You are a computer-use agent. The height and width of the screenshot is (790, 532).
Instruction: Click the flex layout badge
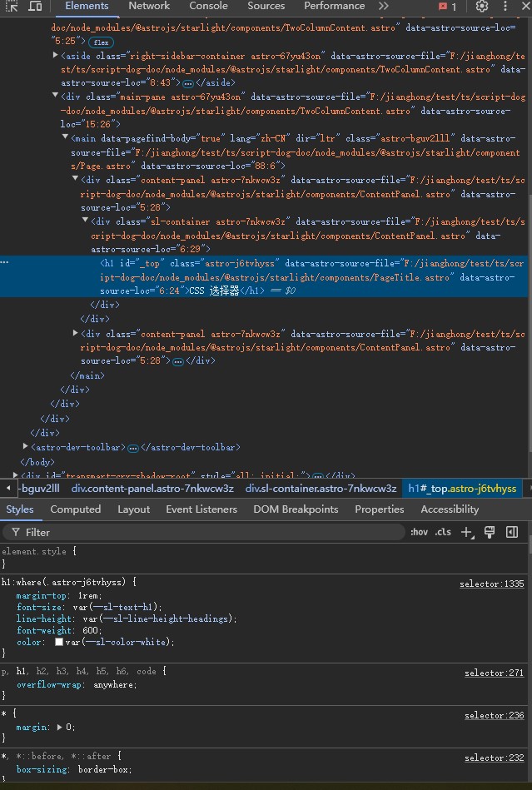pos(102,42)
